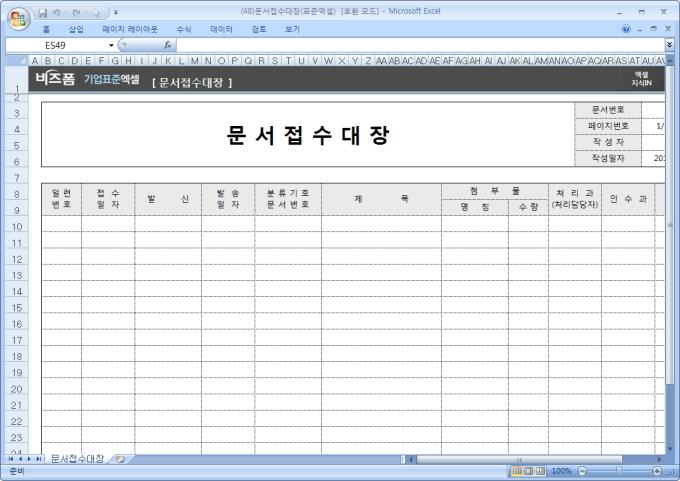
Task: Click the zoom slider handle
Action: (619, 471)
